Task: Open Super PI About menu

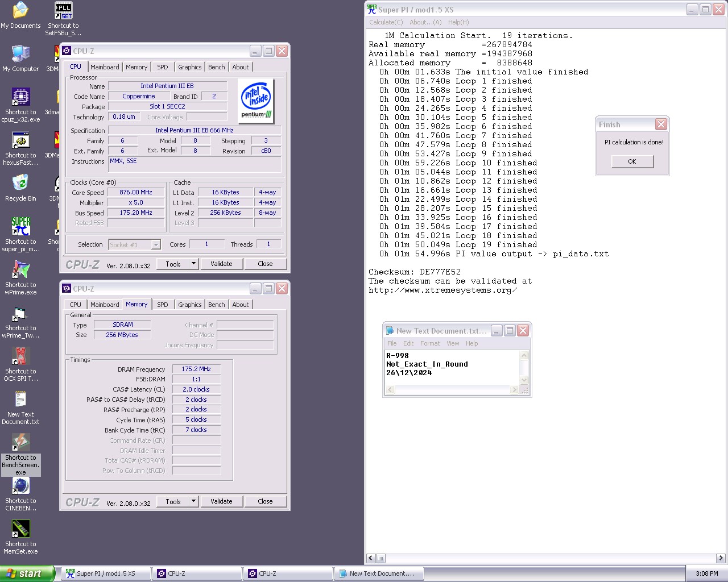Action: (425, 22)
